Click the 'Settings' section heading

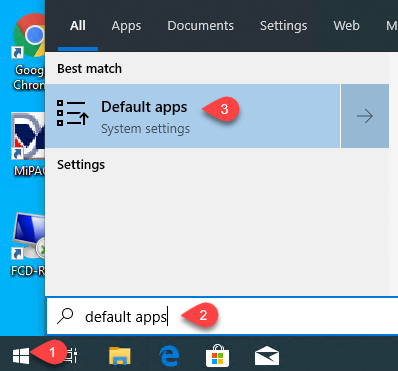tap(81, 165)
